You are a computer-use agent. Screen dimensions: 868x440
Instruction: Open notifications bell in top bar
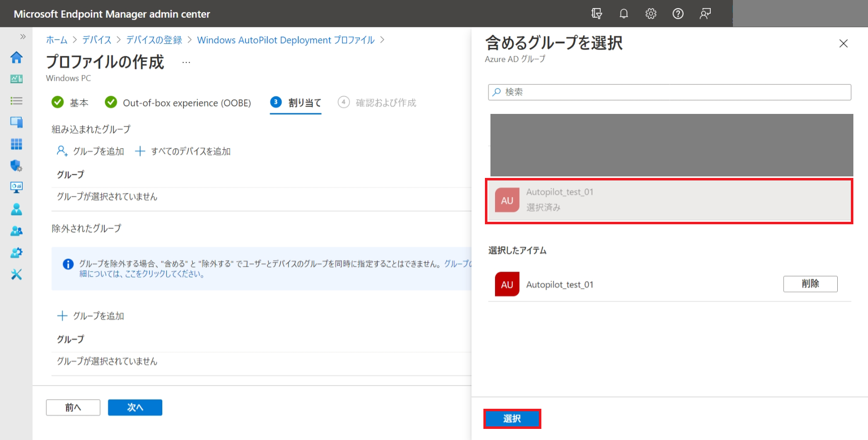(624, 14)
